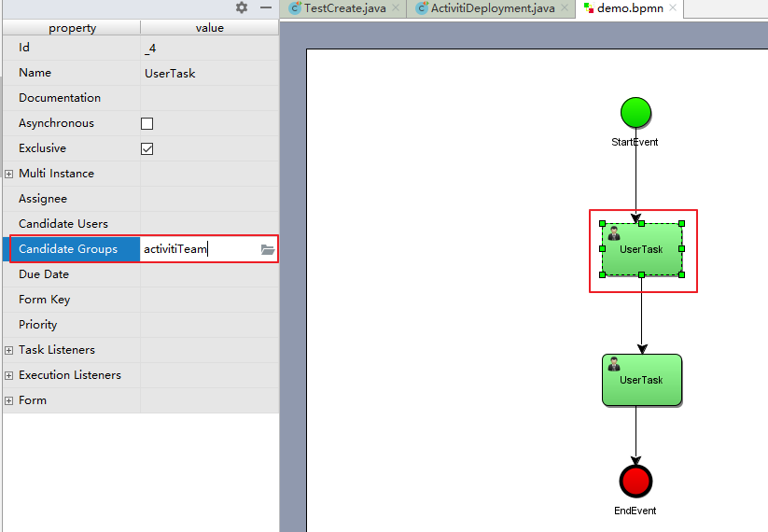Toggle the Exclusive checkbox
Image resolution: width=768 pixels, height=532 pixels.
click(147, 148)
